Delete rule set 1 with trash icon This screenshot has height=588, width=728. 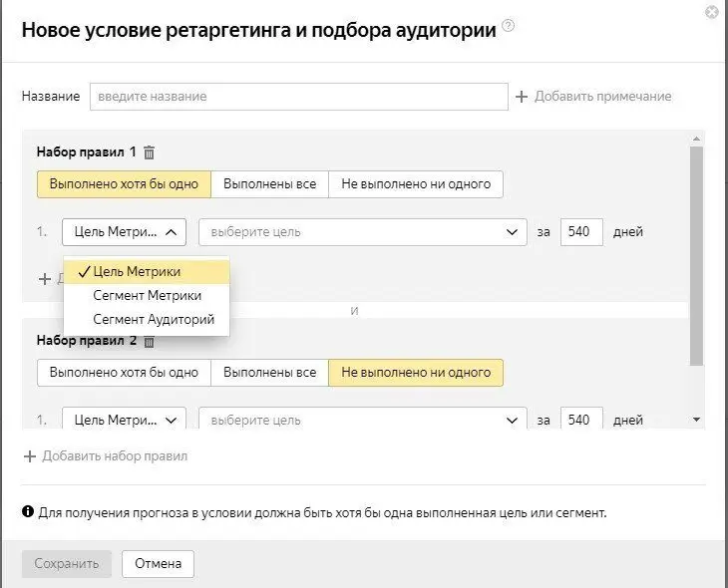[x=149, y=152]
